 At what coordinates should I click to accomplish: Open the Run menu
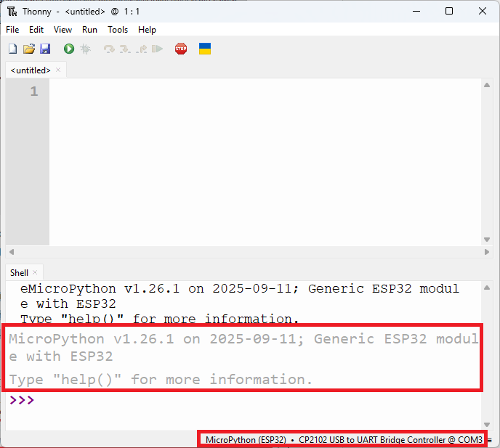pyautogui.click(x=89, y=30)
